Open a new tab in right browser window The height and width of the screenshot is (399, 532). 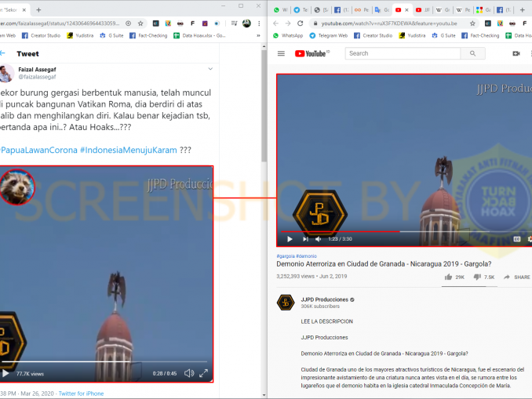[x=522, y=10]
